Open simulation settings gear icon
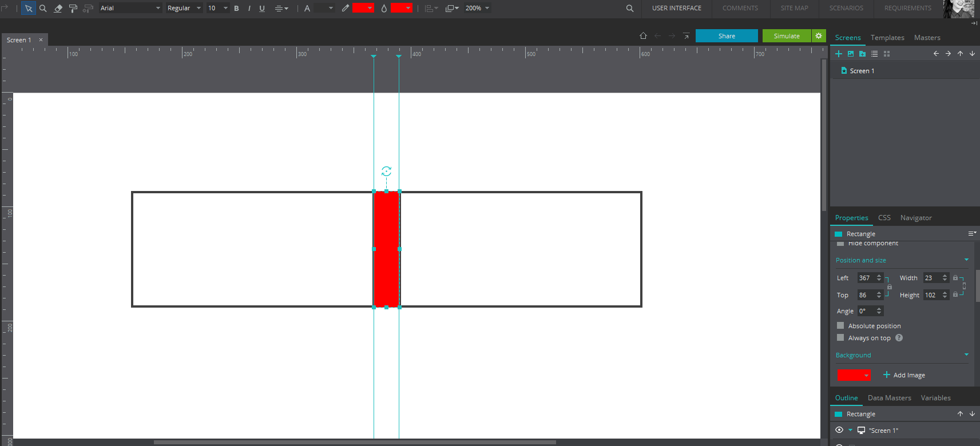The height and width of the screenshot is (446, 980). click(x=819, y=36)
